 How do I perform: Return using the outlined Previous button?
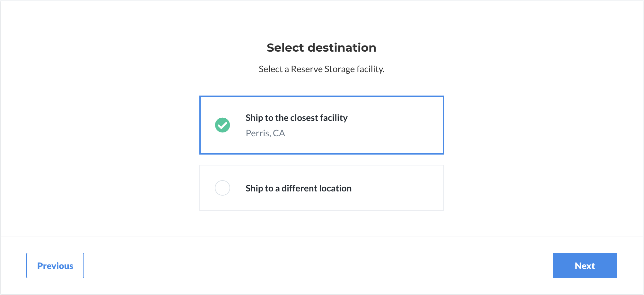click(x=55, y=265)
